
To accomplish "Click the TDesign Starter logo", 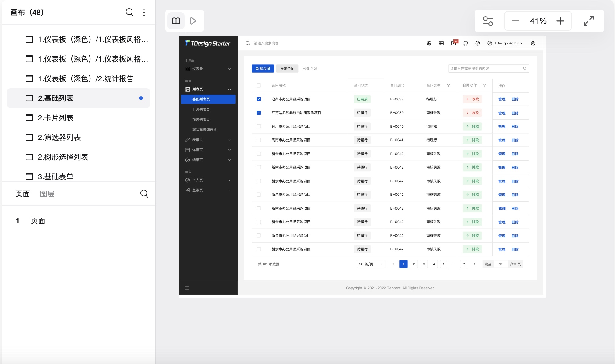I will 208,43.
